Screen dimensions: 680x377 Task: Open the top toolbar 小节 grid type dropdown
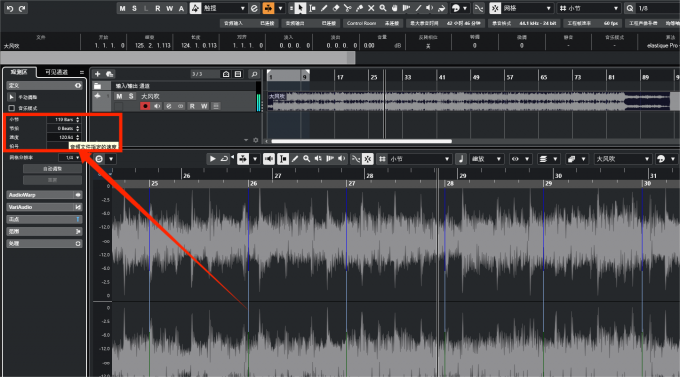[x=590, y=8]
